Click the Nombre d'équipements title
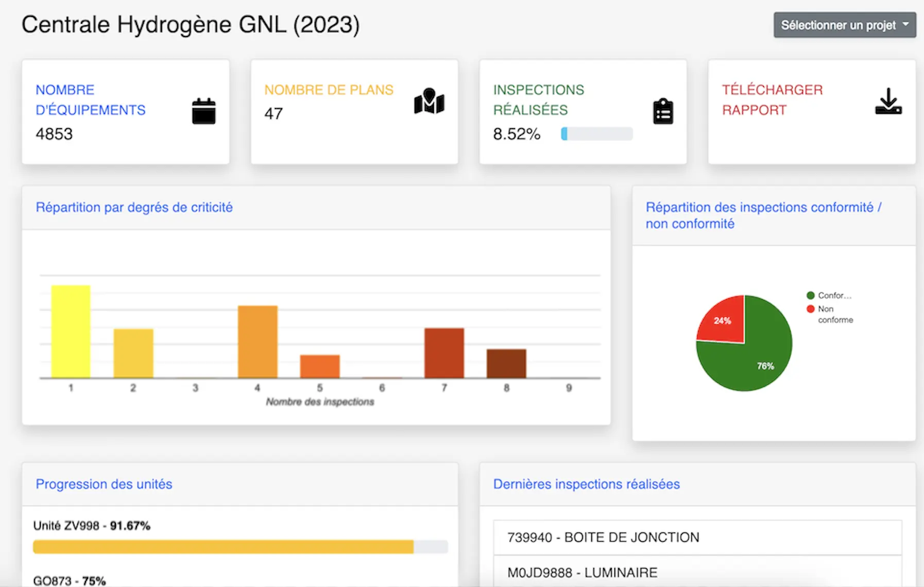This screenshot has height=587, width=924. tap(90, 100)
